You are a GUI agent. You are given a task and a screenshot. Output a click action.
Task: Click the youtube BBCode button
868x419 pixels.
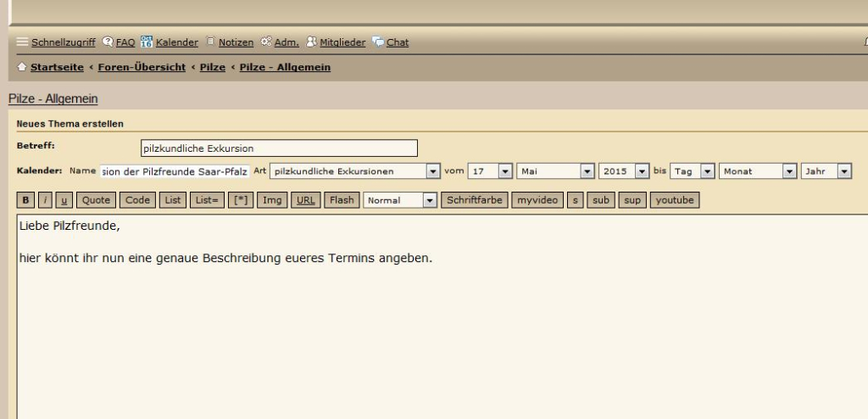tap(675, 200)
